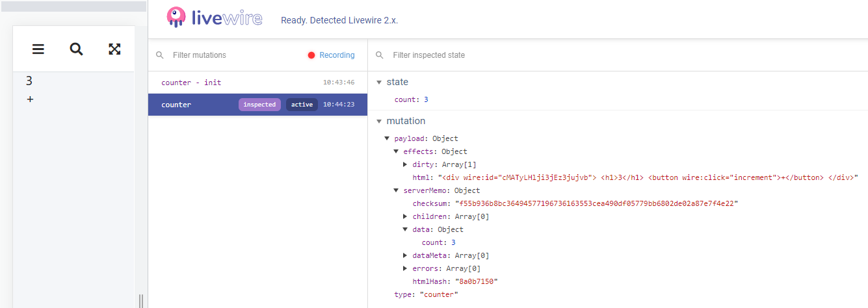Collapse the data object
This screenshot has width=868, height=308.
pyautogui.click(x=406, y=229)
